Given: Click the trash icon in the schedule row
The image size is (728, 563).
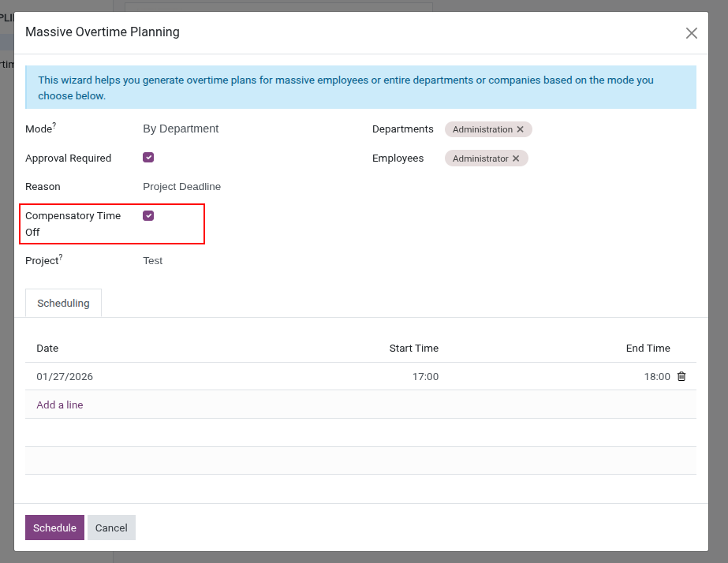Looking at the screenshot, I should pyautogui.click(x=681, y=376).
